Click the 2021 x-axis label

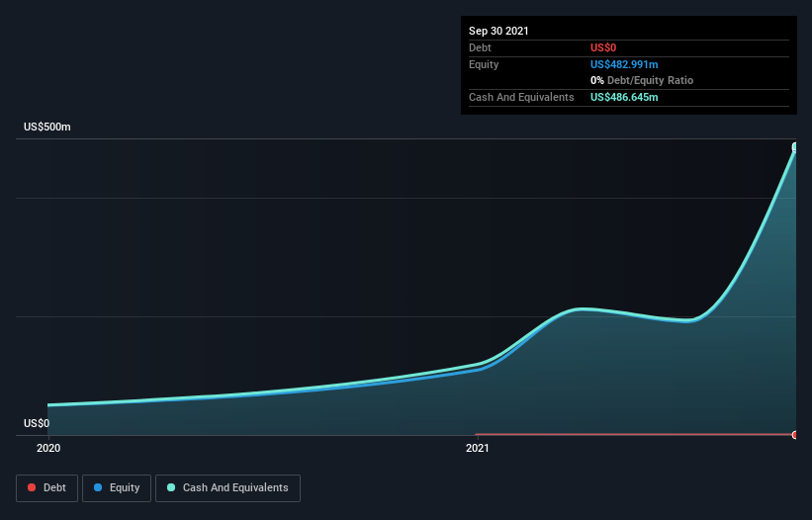coord(478,448)
